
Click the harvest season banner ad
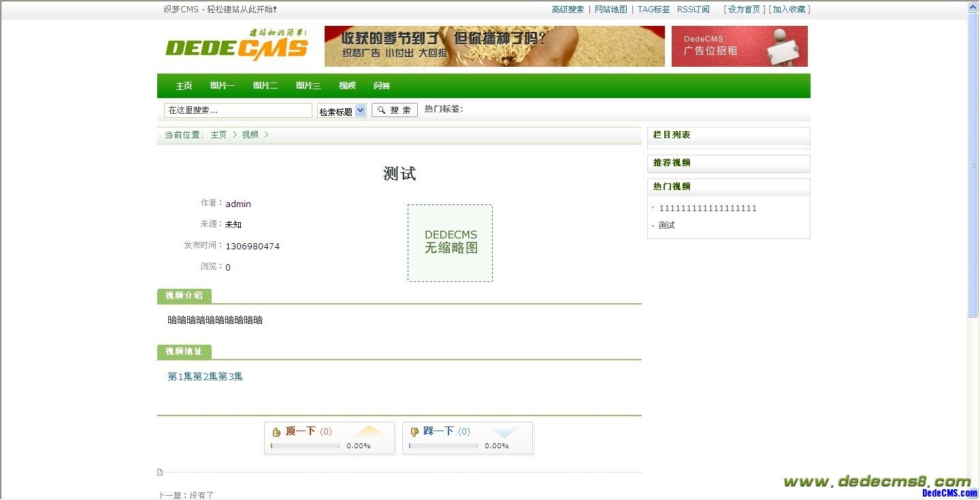point(494,46)
